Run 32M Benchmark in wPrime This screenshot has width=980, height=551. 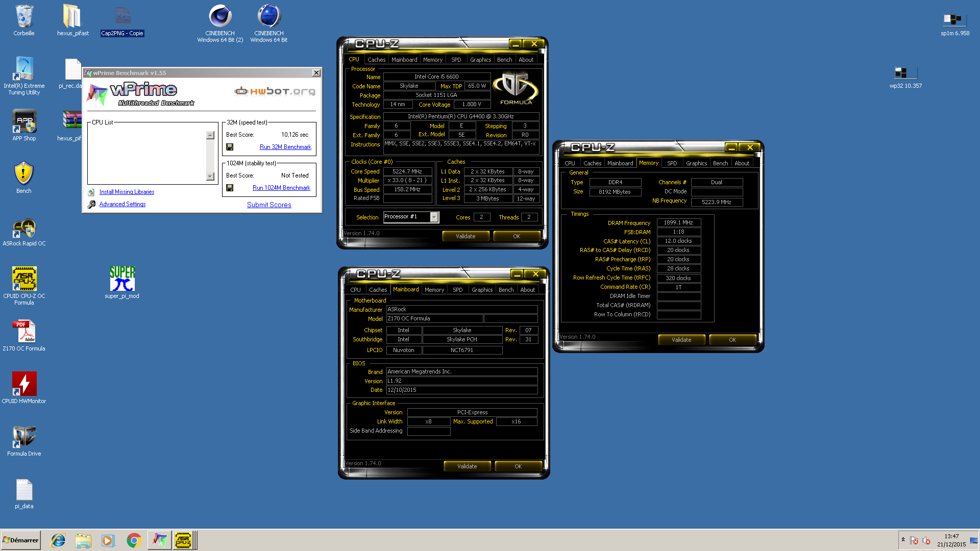[285, 147]
